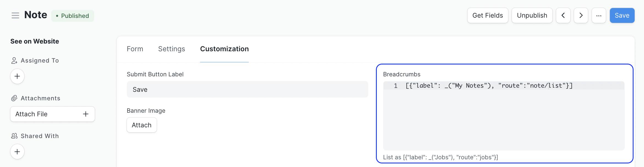
Task: Click the Get Fields button
Action: (487, 15)
